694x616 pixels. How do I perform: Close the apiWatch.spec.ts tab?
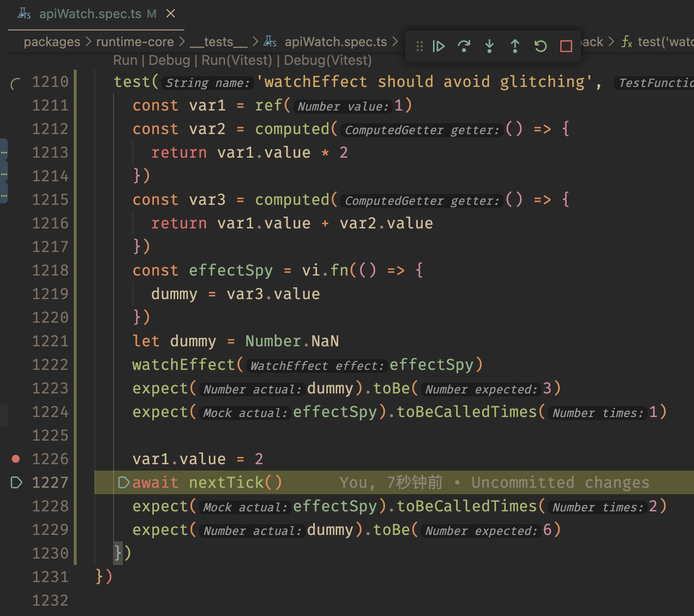tap(171, 14)
